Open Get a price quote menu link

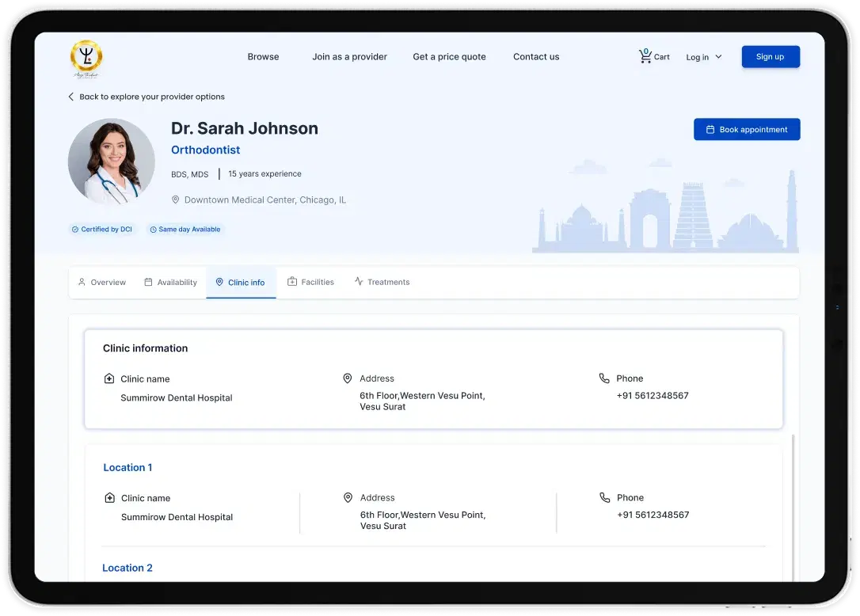click(449, 56)
